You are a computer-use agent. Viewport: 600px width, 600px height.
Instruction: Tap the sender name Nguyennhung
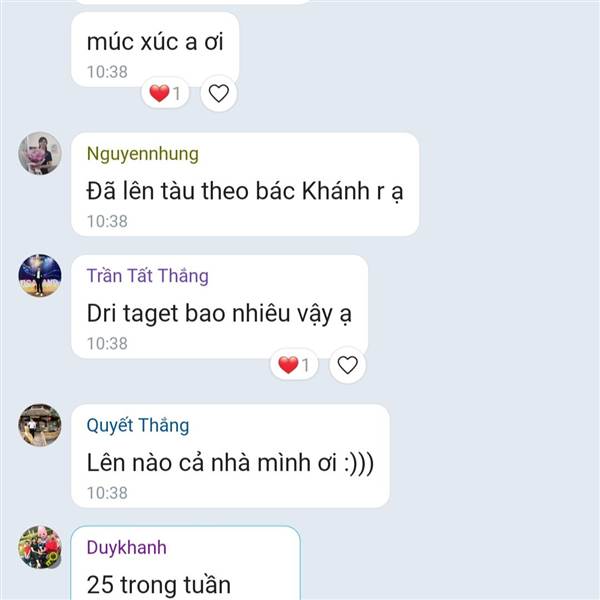point(143,154)
